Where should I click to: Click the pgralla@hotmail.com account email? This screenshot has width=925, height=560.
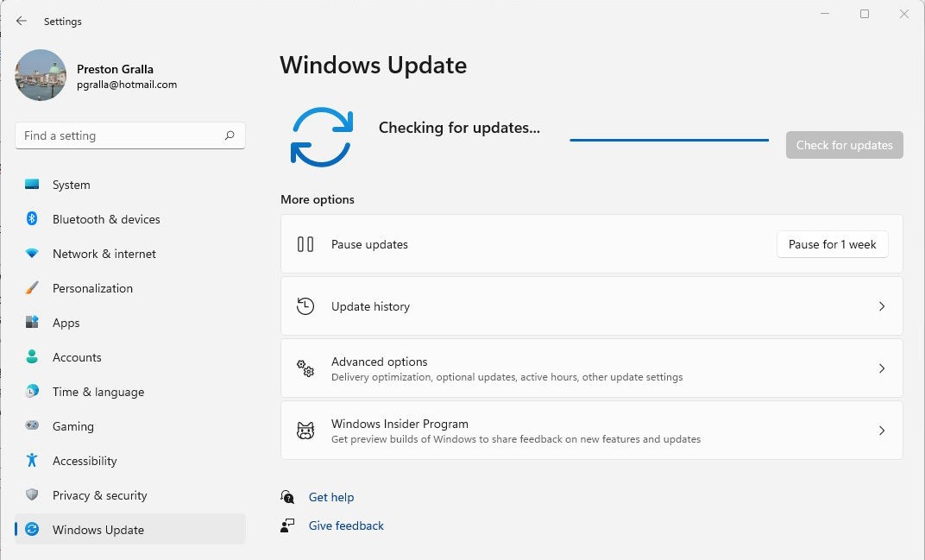(x=127, y=85)
